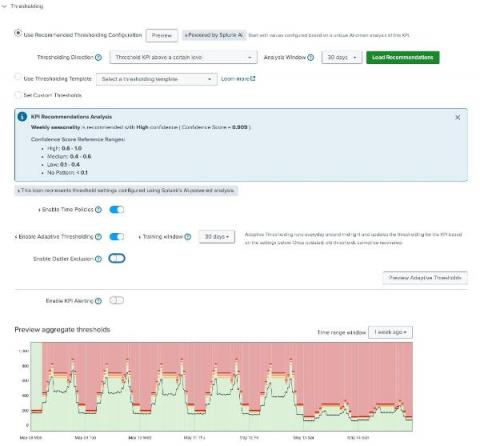Click Load Recommendations button
Image resolution: width=480 pixels, height=446 pixels.
[x=403, y=57]
